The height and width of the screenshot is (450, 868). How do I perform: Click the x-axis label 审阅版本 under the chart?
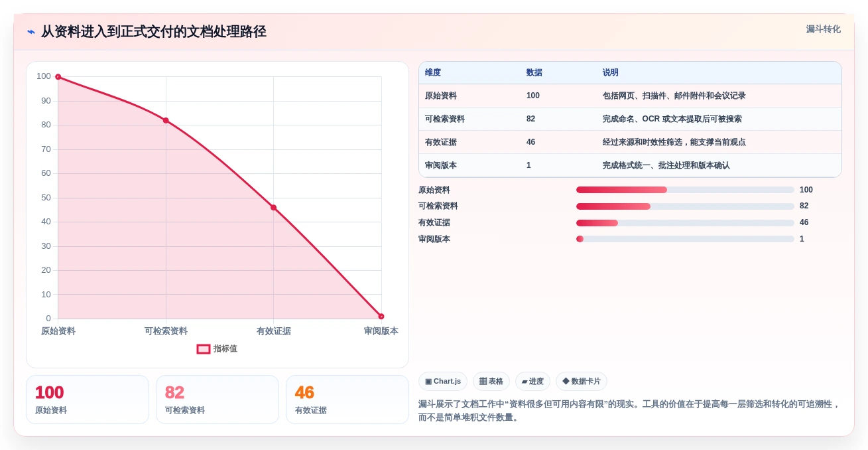coord(381,331)
